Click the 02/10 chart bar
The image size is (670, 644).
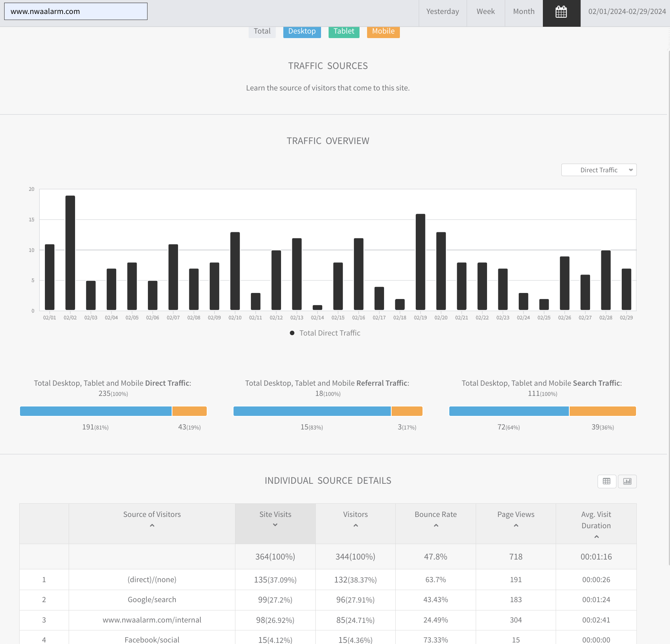point(235,271)
